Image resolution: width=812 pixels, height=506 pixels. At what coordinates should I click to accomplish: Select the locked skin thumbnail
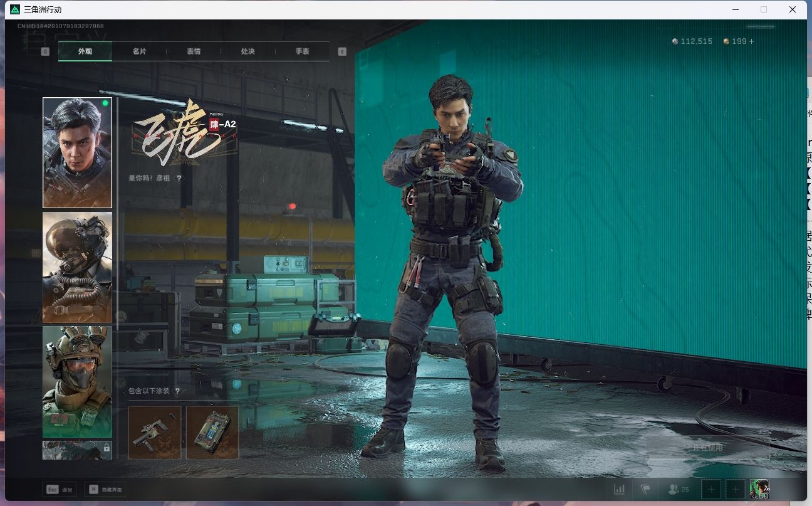coord(77,450)
